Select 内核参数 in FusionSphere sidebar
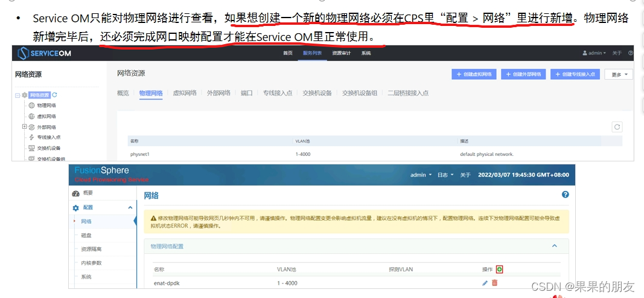Image resolution: width=644 pixels, height=298 pixels. [91, 262]
